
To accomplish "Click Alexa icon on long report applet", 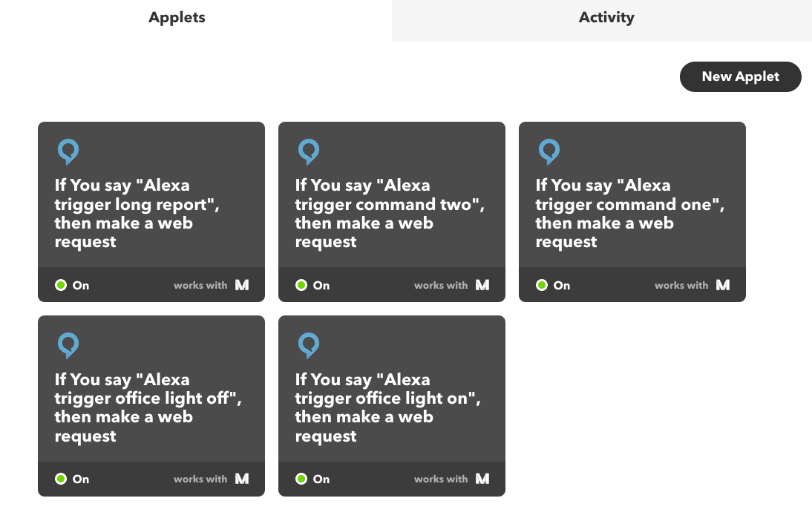I will [68, 151].
